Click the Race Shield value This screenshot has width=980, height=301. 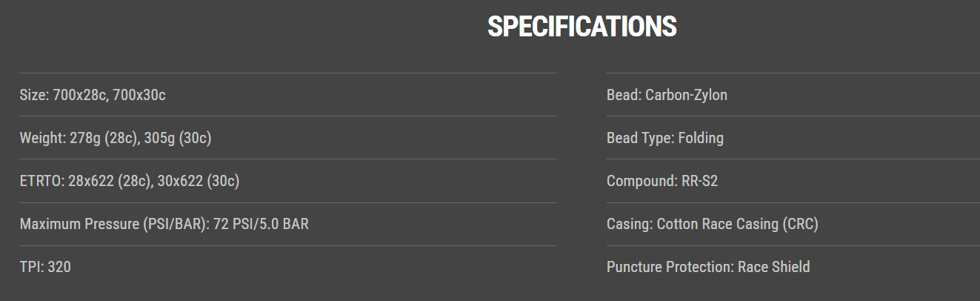point(773,267)
